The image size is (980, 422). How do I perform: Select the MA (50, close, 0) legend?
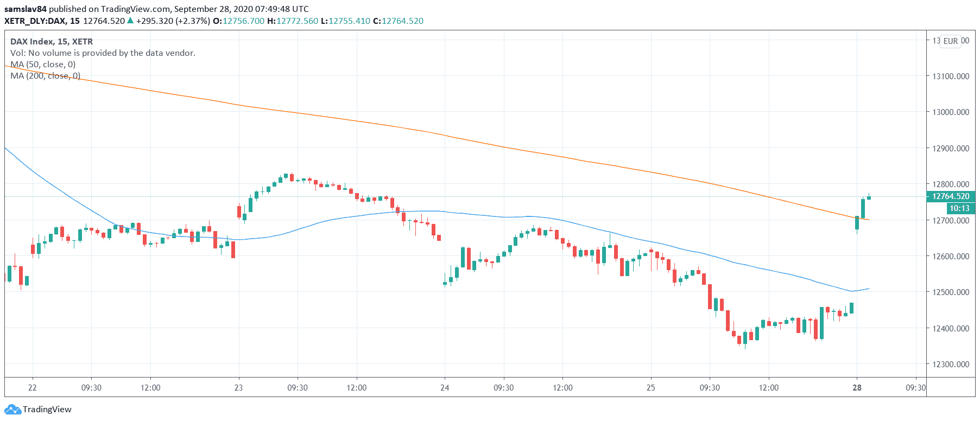point(43,64)
